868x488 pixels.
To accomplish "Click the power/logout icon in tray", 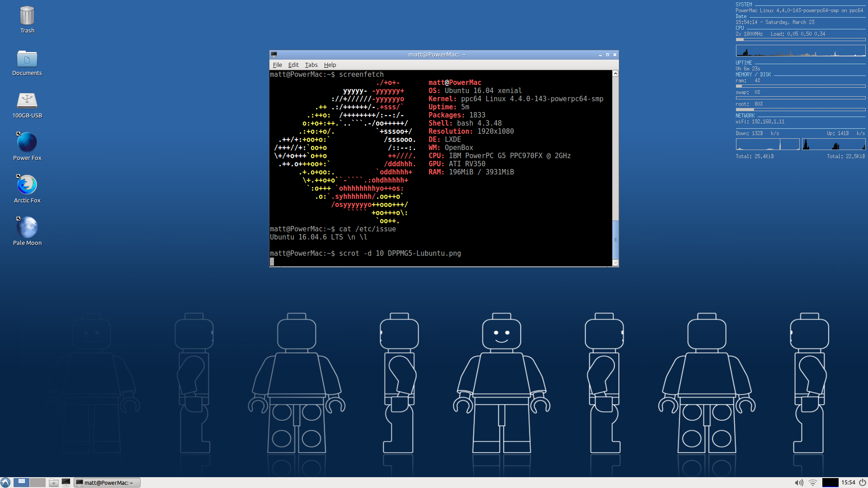I will 863,483.
